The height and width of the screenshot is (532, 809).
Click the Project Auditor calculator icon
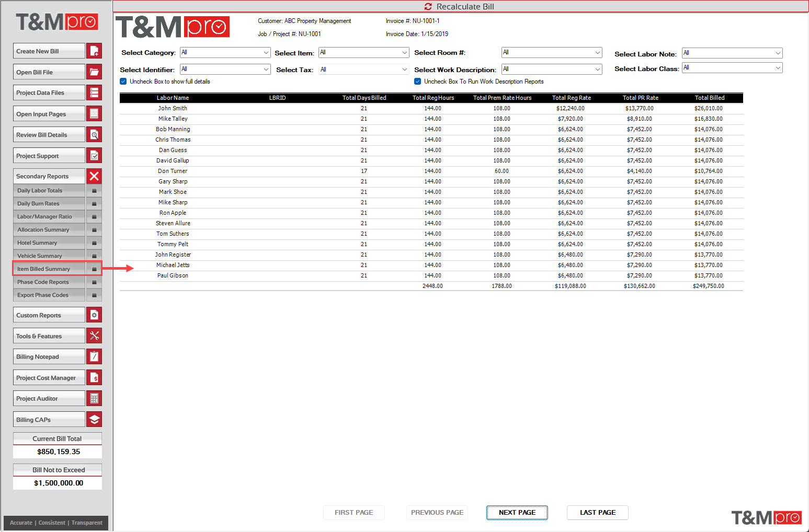(x=94, y=398)
